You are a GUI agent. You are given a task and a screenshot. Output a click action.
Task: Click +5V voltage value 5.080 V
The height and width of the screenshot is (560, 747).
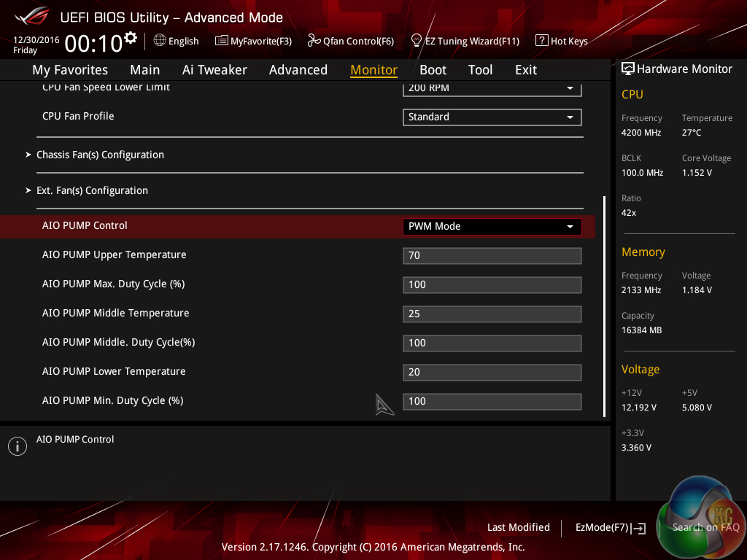tap(697, 408)
